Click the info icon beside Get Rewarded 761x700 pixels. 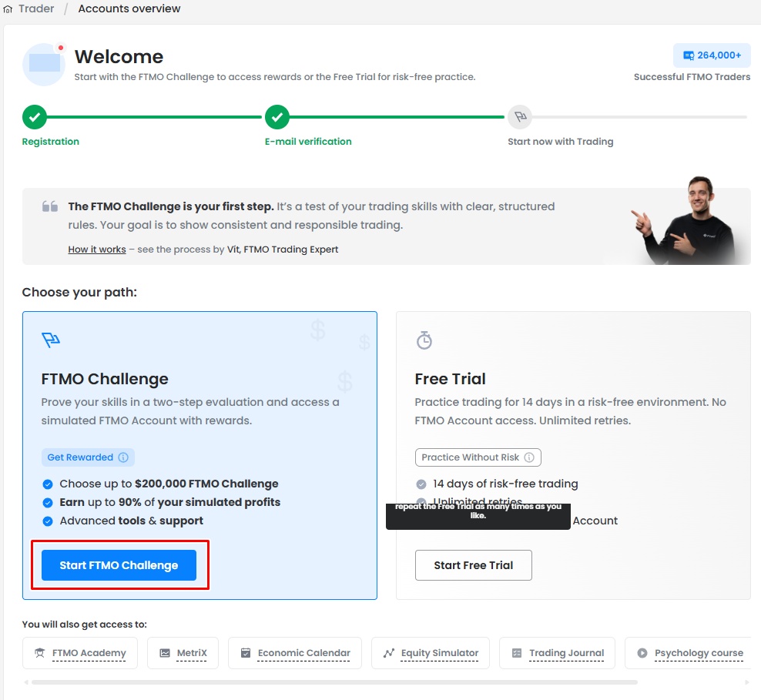point(123,457)
